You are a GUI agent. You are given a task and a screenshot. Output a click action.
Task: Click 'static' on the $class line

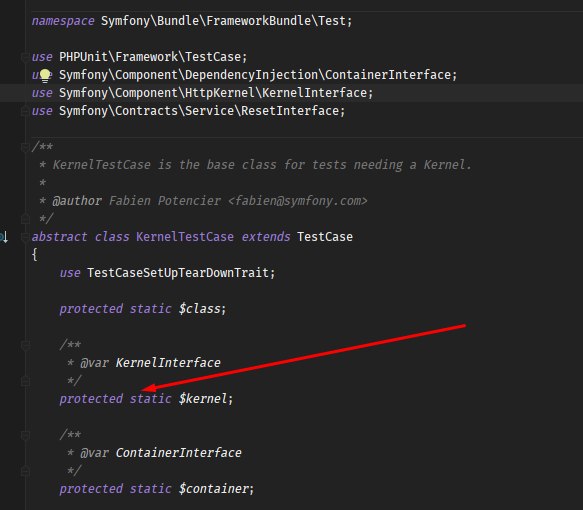[x=151, y=309]
